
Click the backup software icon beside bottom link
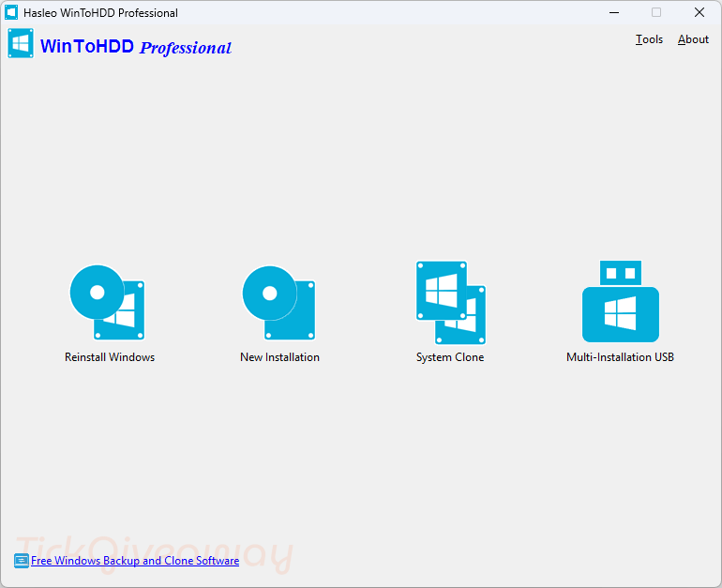coord(22,561)
